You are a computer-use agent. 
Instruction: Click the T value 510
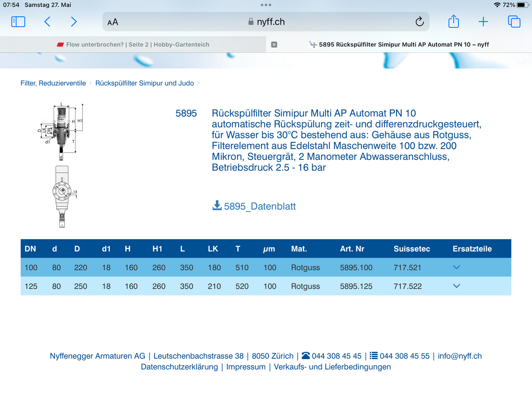(242, 267)
